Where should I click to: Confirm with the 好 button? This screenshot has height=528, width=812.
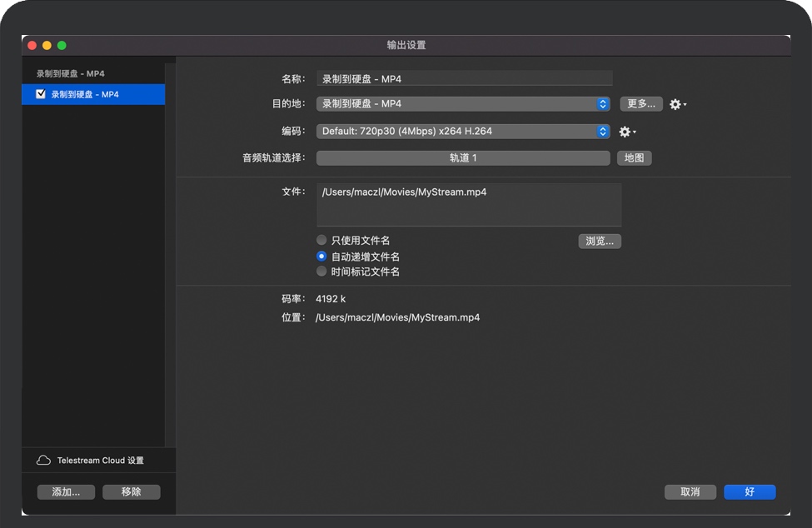[750, 492]
